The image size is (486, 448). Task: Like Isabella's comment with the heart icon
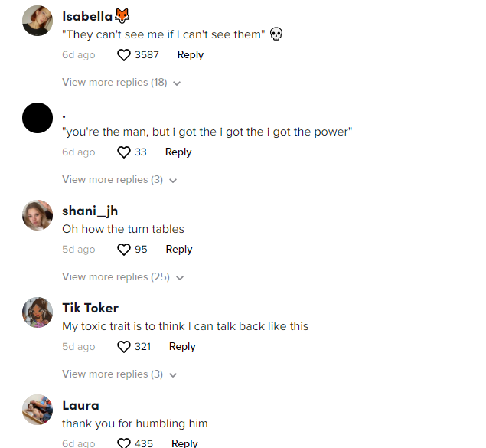(124, 55)
